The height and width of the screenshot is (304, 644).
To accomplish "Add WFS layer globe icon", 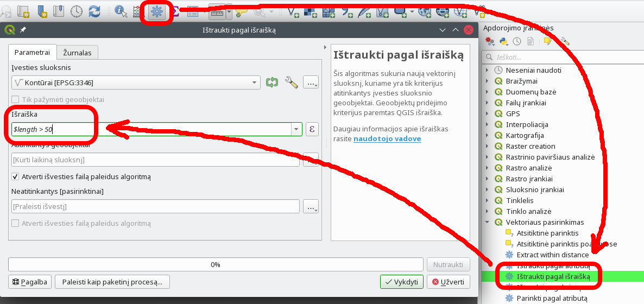I will coord(460,12).
